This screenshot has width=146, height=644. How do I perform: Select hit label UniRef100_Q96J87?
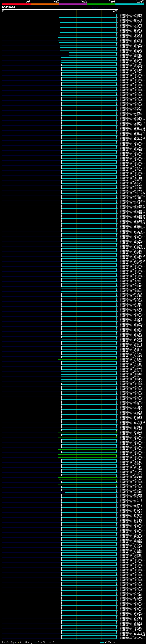[131, 429]
